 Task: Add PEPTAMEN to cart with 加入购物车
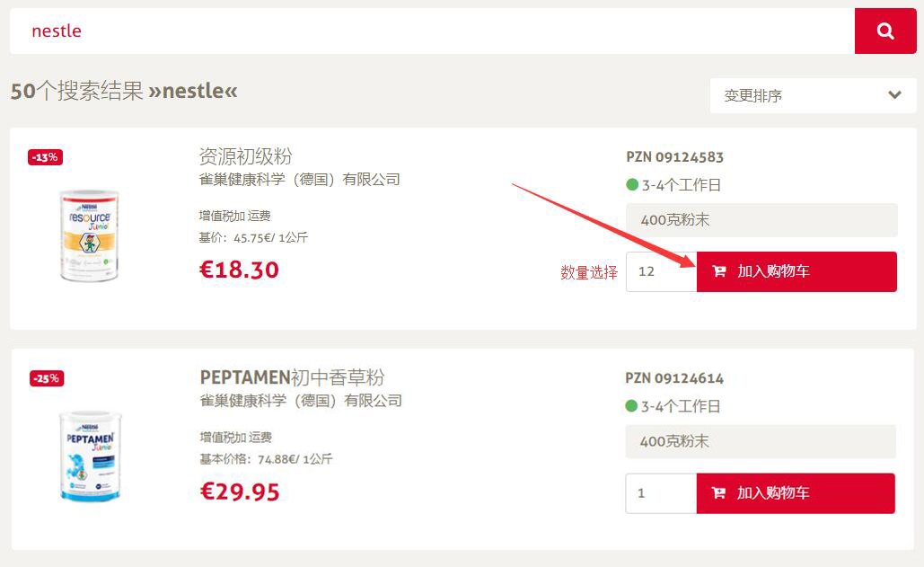click(796, 493)
